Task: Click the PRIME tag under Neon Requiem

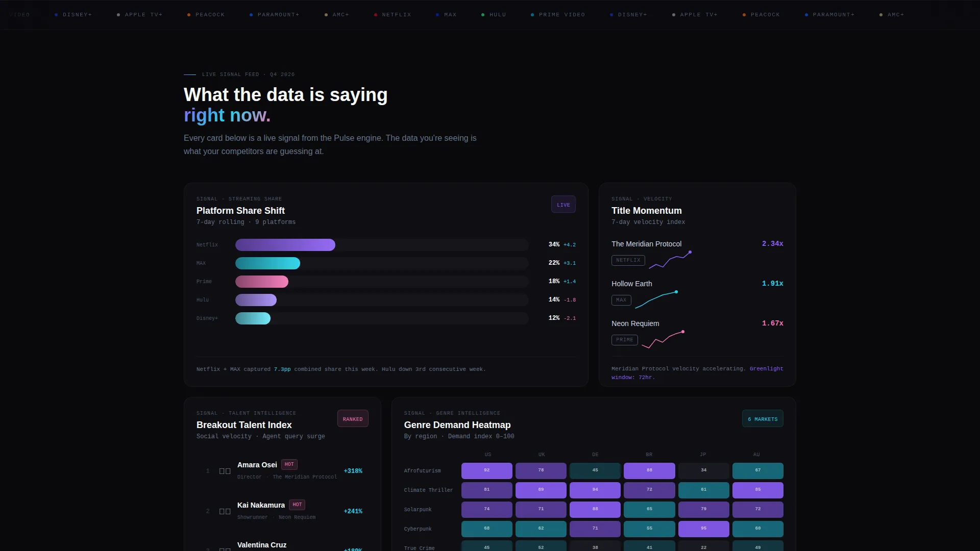Action: (x=624, y=340)
